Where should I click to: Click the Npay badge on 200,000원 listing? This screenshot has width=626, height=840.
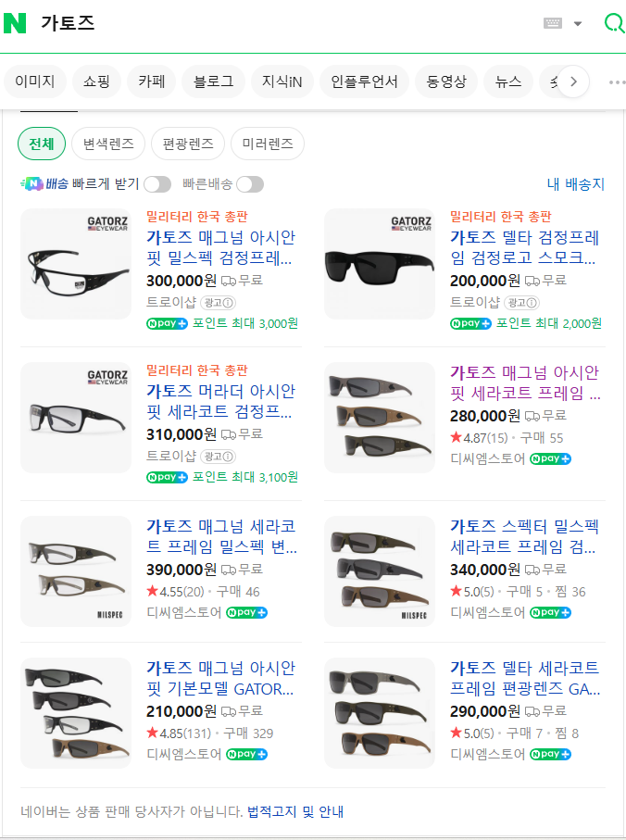click(x=472, y=323)
